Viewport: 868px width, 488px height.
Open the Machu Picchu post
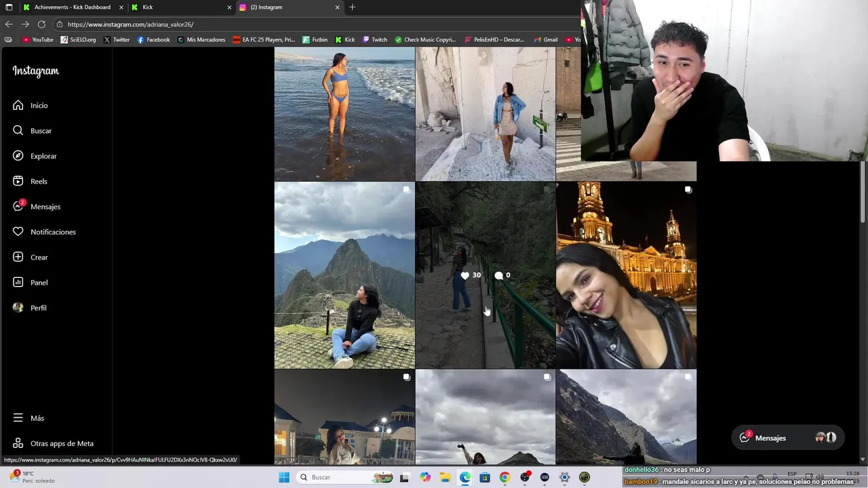pos(344,275)
